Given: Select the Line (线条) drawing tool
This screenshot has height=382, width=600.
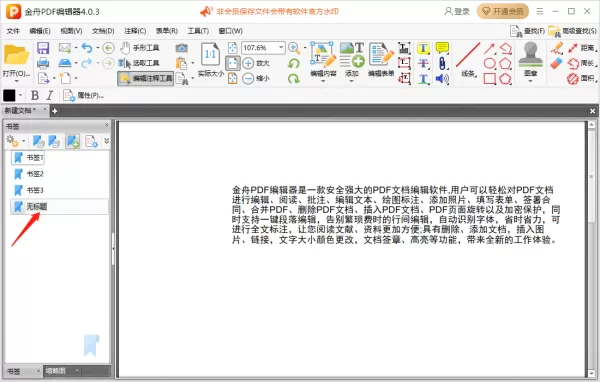Looking at the screenshot, I should (x=468, y=60).
